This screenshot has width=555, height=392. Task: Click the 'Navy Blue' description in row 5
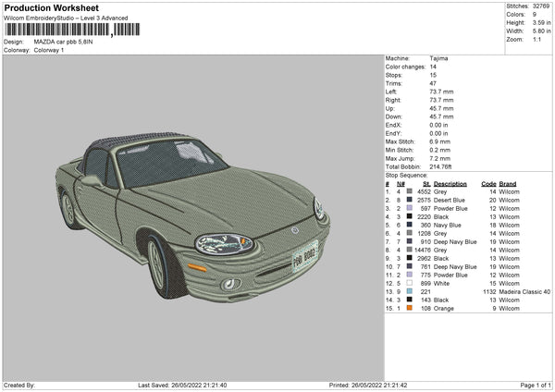coord(448,225)
